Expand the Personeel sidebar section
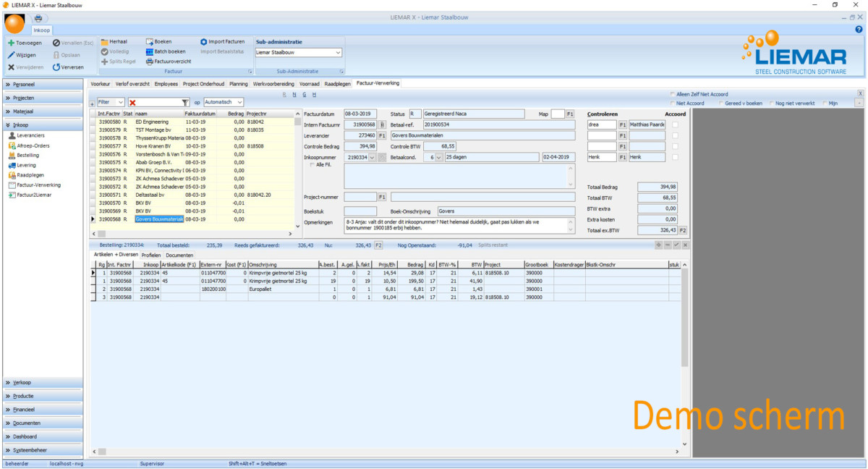Screen dimensions: 868x469 click(x=43, y=85)
